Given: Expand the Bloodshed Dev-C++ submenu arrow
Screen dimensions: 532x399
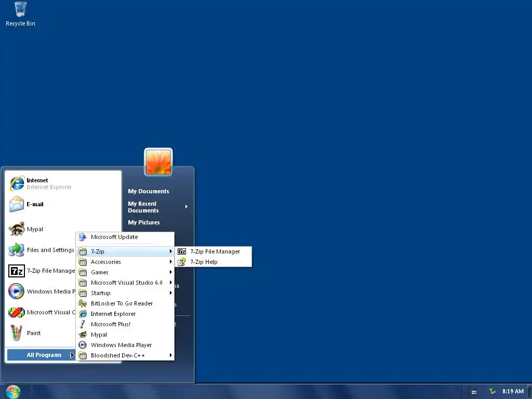Looking at the screenshot, I should tap(170, 355).
